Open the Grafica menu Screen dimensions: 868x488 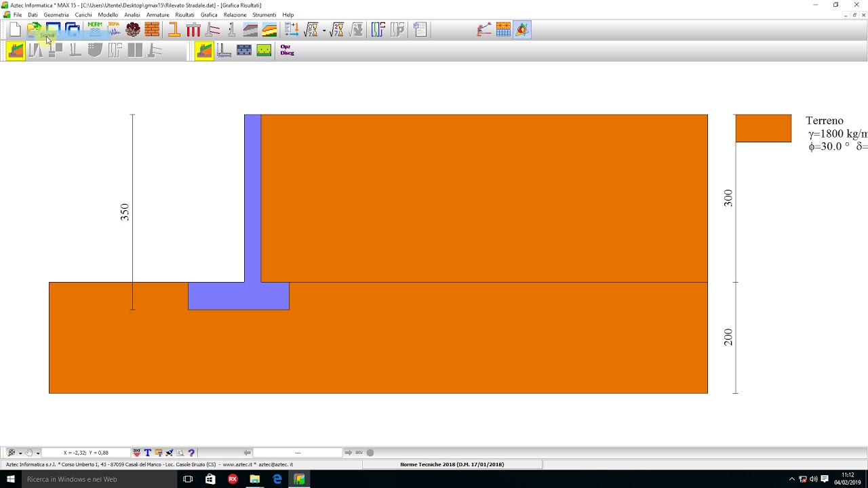[209, 15]
